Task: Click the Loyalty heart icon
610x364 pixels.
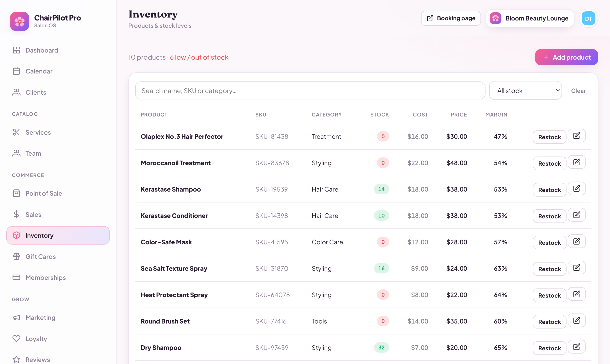Action: pos(16,339)
